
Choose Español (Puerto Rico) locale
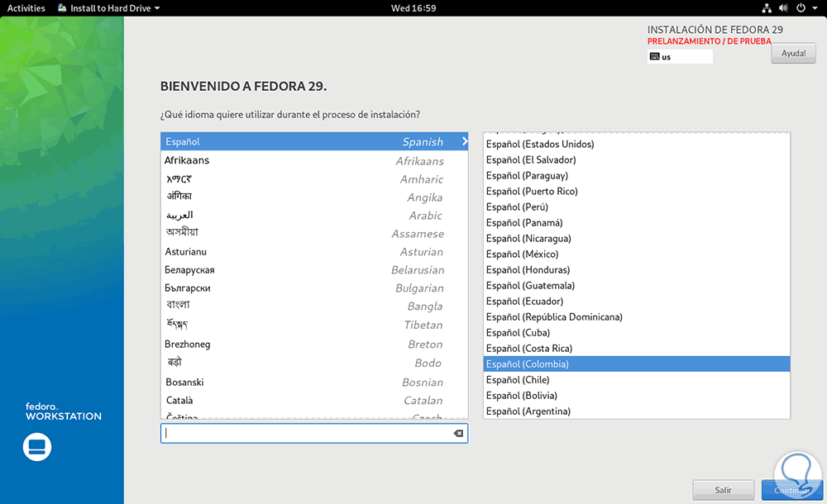637,191
